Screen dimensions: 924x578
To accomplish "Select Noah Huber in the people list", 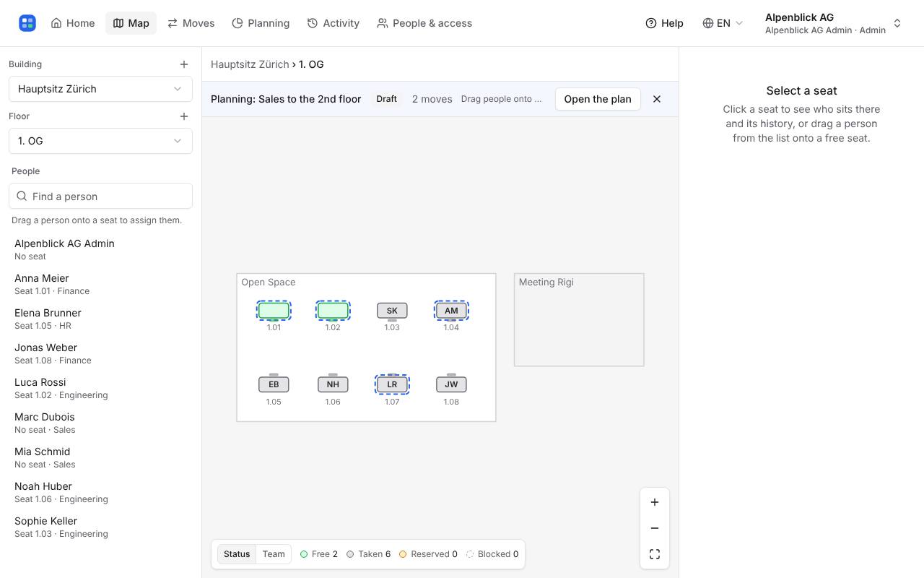I will coord(100,492).
